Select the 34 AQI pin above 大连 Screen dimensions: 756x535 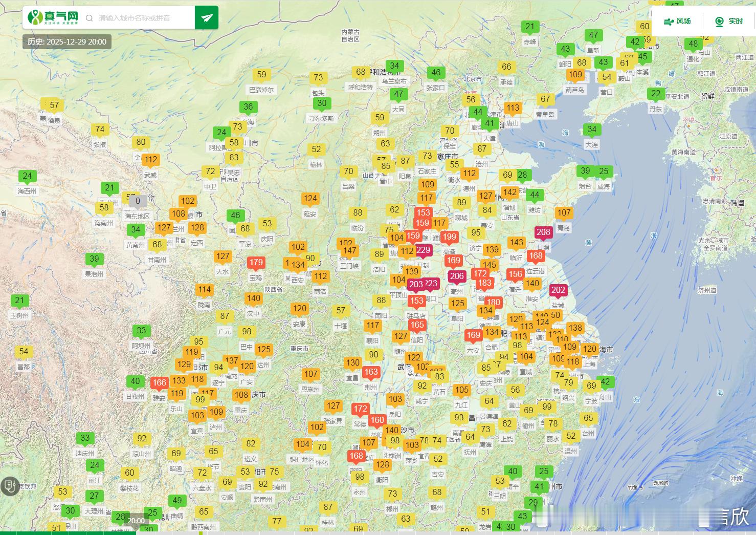pyautogui.click(x=592, y=130)
